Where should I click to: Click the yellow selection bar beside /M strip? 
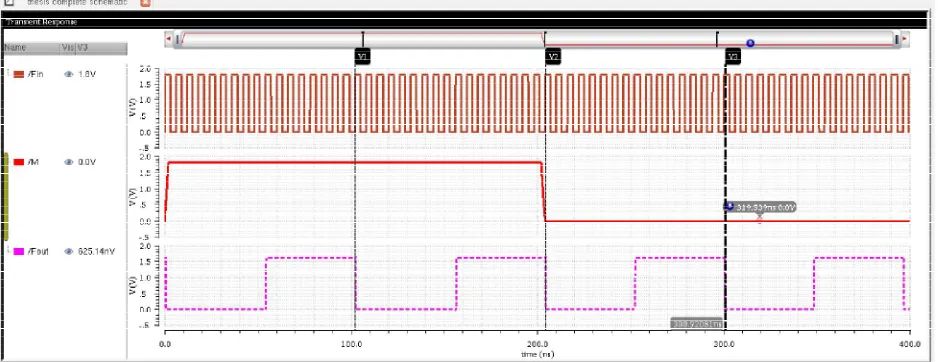pyautogui.click(x=6, y=197)
